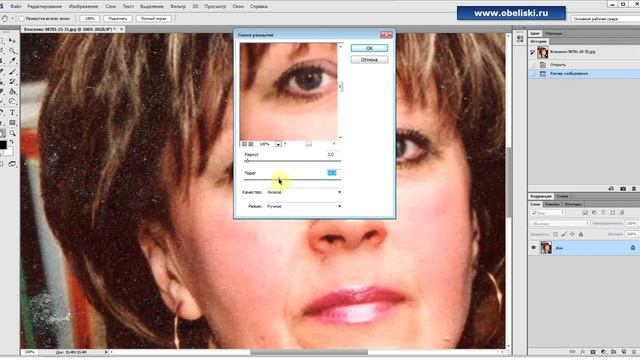Select the History Brush tool
This screenshot has height=360, width=640.
[12, 82]
